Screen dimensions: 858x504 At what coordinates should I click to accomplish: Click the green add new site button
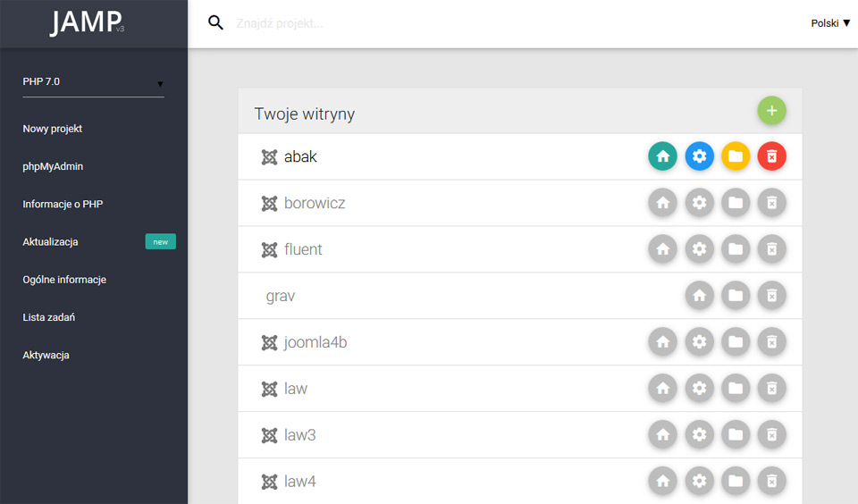771,111
